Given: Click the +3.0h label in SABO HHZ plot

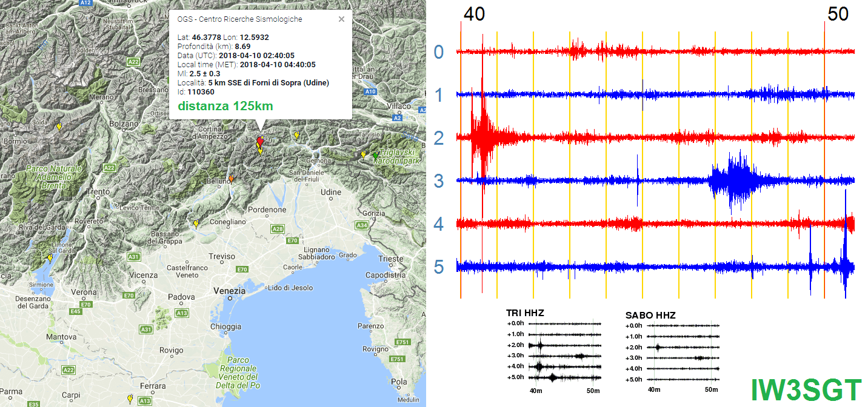Looking at the screenshot, I should (634, 358).
